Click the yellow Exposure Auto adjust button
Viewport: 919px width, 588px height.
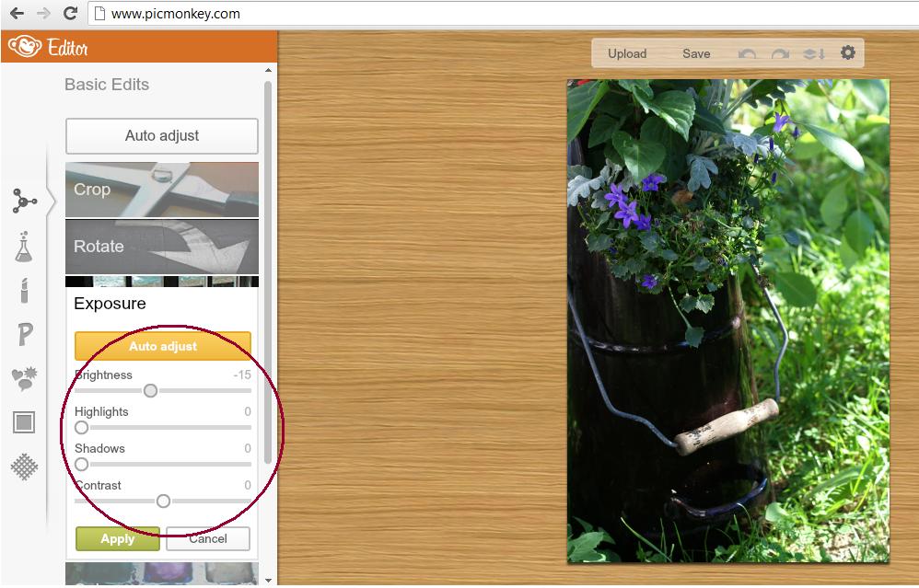(163, 346)
